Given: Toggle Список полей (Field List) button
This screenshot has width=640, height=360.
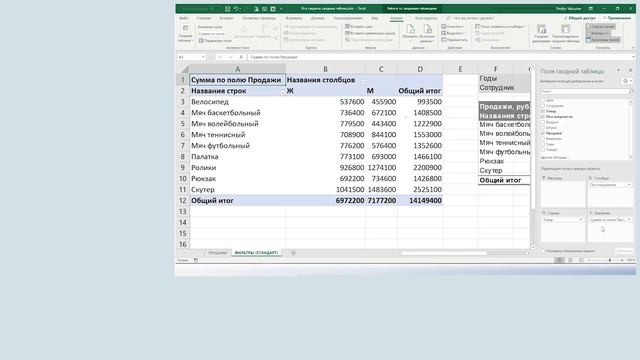Looking at the screenshot, I should [x=601, y=27].
